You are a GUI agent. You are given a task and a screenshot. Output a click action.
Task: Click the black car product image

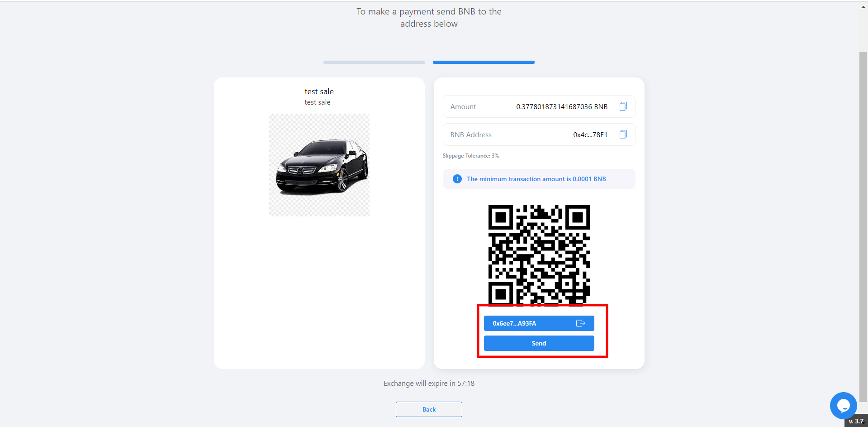[322, 165]
